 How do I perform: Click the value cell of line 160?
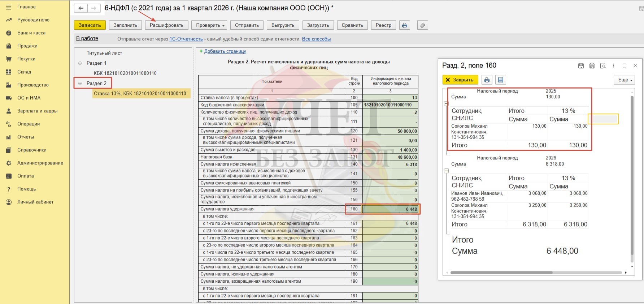coord(390,209)
